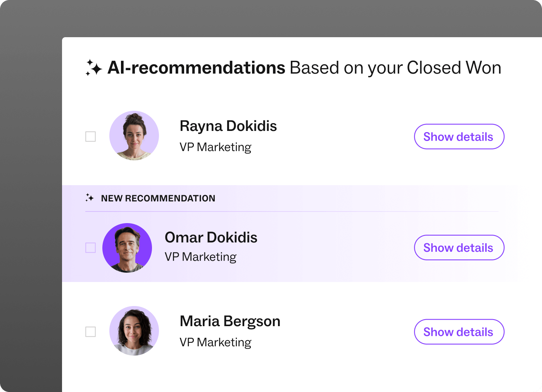Show details for Rayna Dokidis

pyautogui.click(x=459, y=136)
